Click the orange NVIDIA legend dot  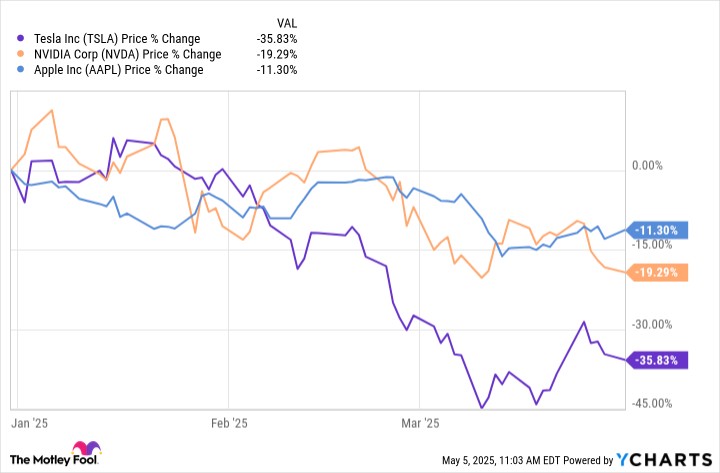point(20,54)
